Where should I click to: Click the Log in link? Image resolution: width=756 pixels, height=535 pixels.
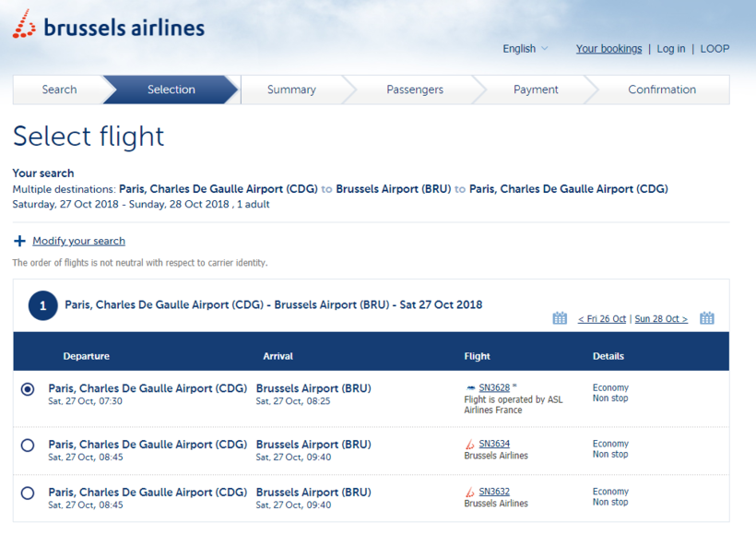coord(671,49)
